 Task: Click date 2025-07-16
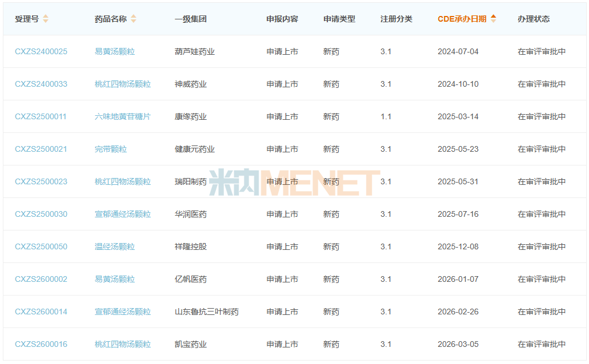(458, 215)
